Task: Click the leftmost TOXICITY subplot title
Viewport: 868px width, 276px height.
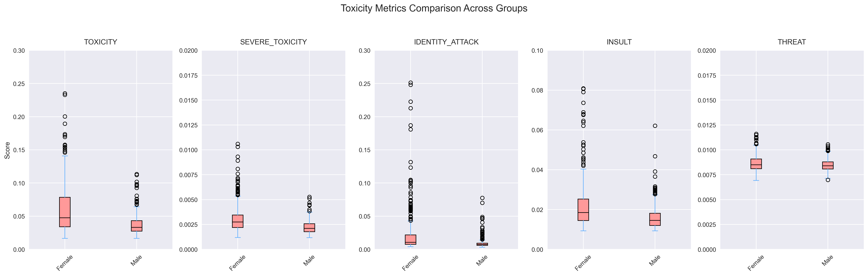Action: (100, 42)
